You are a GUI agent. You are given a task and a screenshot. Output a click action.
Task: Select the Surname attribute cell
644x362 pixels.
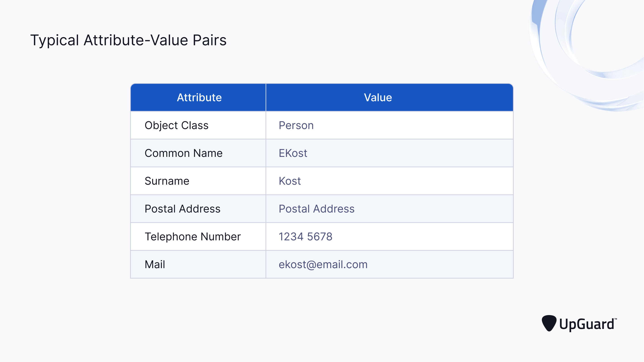click(167, 181)
